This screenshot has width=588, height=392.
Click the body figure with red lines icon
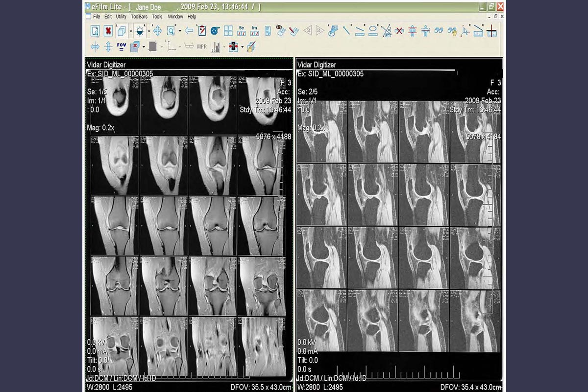click(x=413, y=31)
